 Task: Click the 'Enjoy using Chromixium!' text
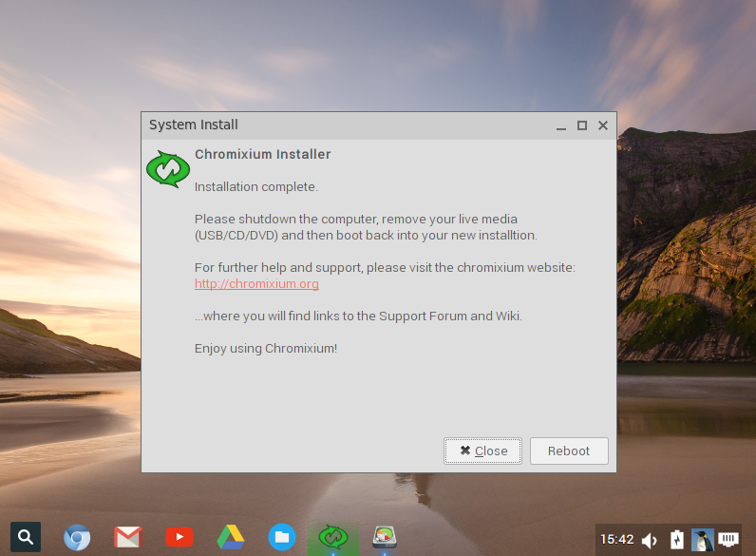(x=266, y=349)
